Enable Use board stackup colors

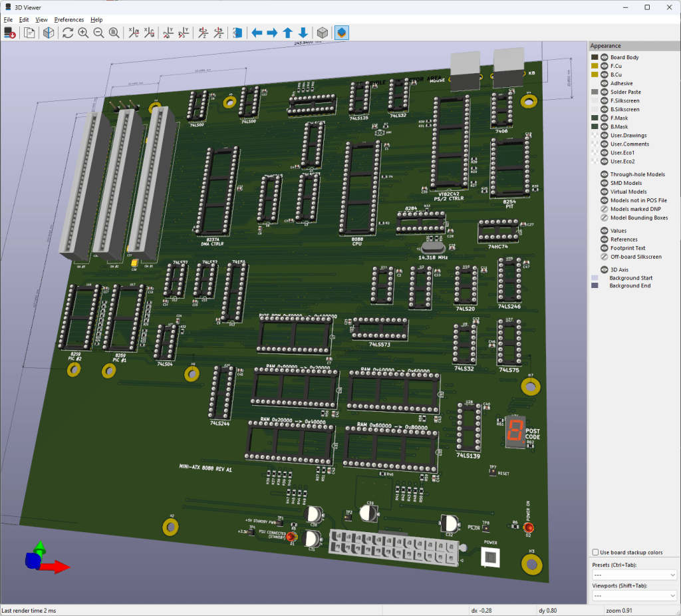595,551
